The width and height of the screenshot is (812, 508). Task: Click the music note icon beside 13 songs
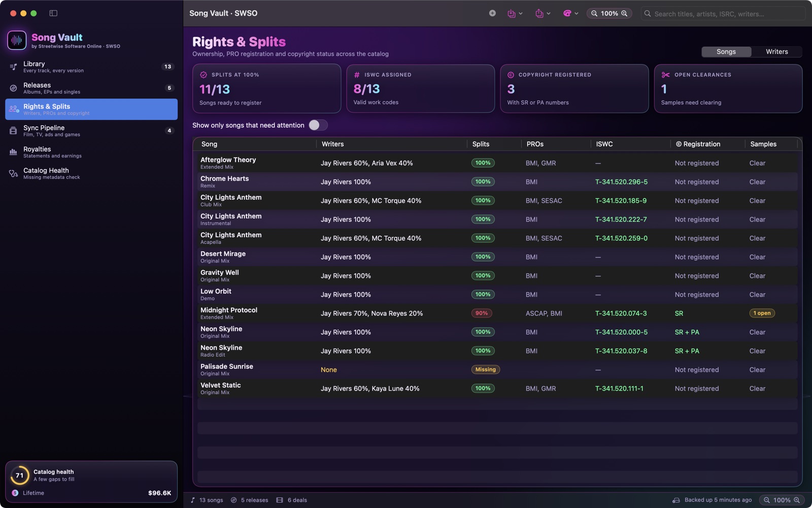(193, 500)
